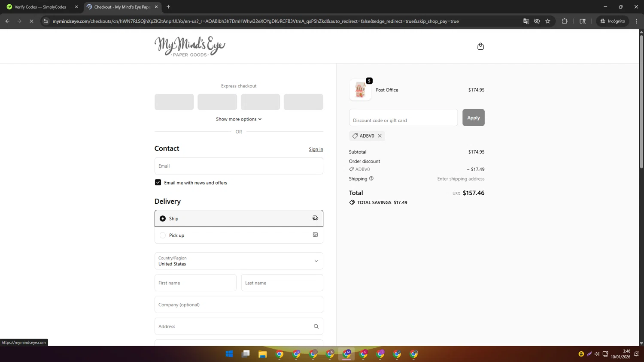Open the volume control in system tray
Viewport: 644px width, 362px height.
click(597, 354)
